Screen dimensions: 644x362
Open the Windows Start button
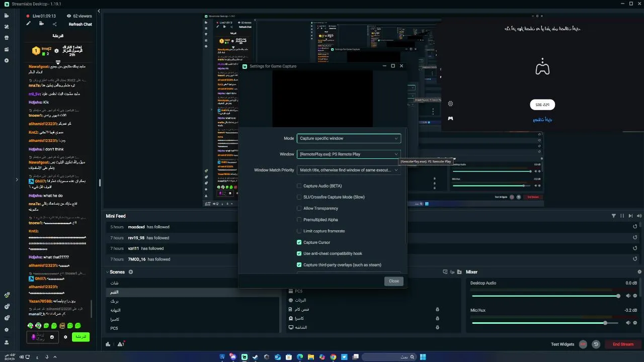pos(423,357)
